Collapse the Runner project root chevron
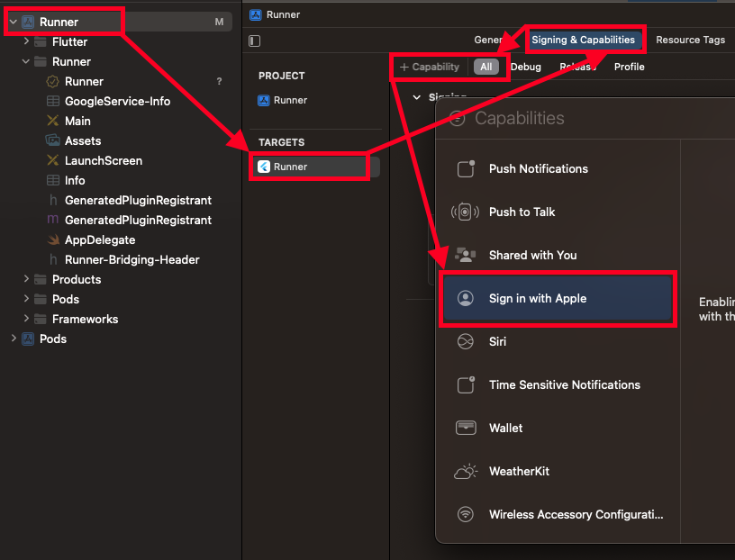 14,22
